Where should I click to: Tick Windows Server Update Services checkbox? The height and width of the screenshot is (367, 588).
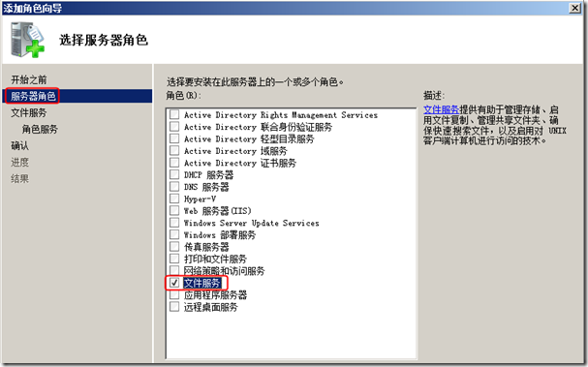click(174, 223)
